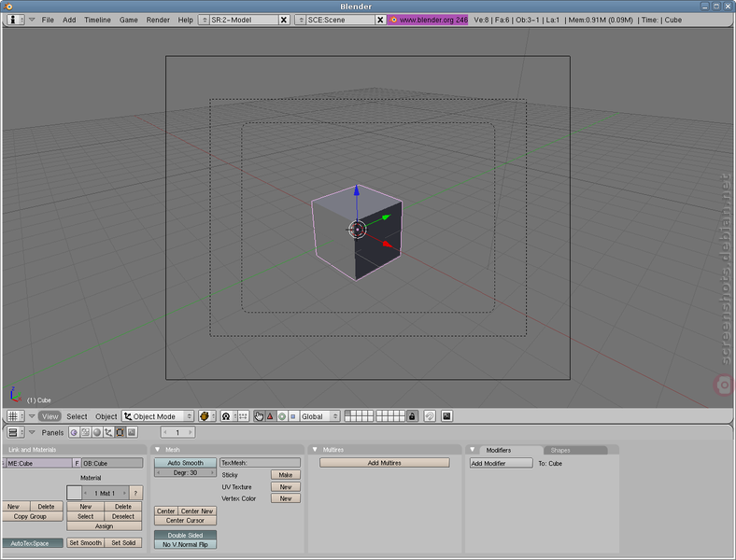The image size is (736, 560).
Task: Open the 3D view's View menu
Action: [50, 416]
